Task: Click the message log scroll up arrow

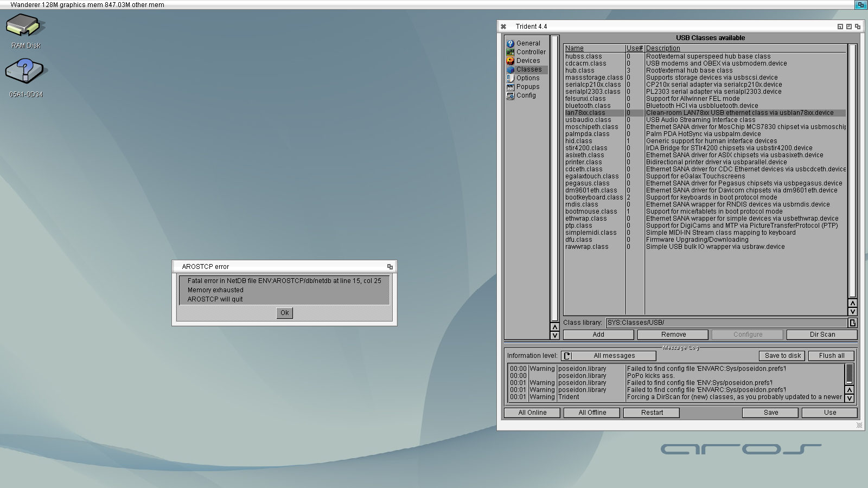Action: [850, 390]
